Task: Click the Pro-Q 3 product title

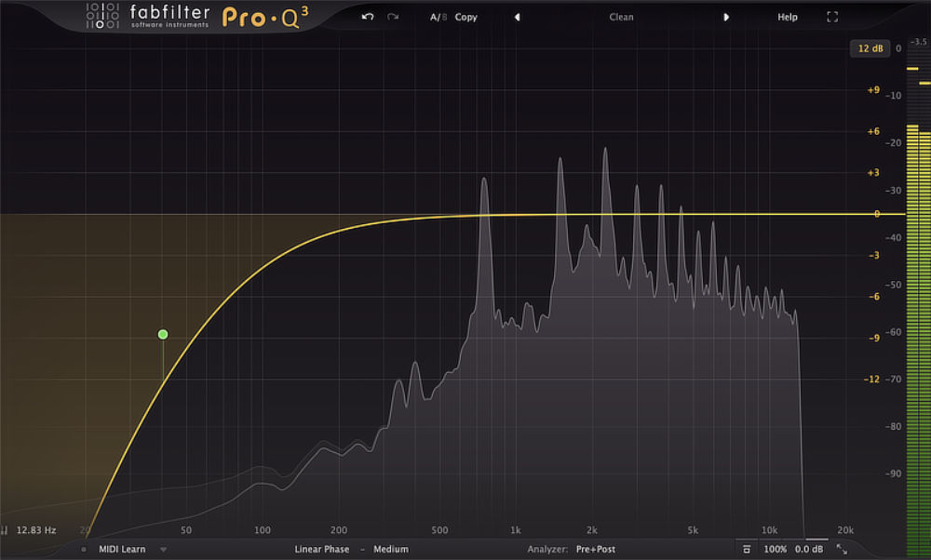Action: tap(265, 17)
